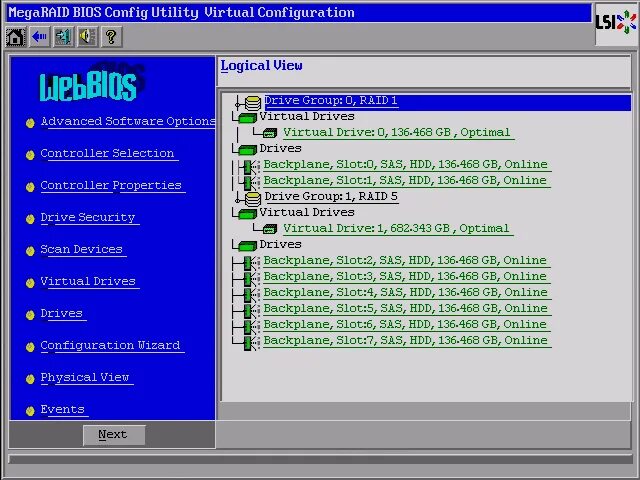Click the Slot:7 drive icon
The image size is (640, 480).
click(249, 342)
